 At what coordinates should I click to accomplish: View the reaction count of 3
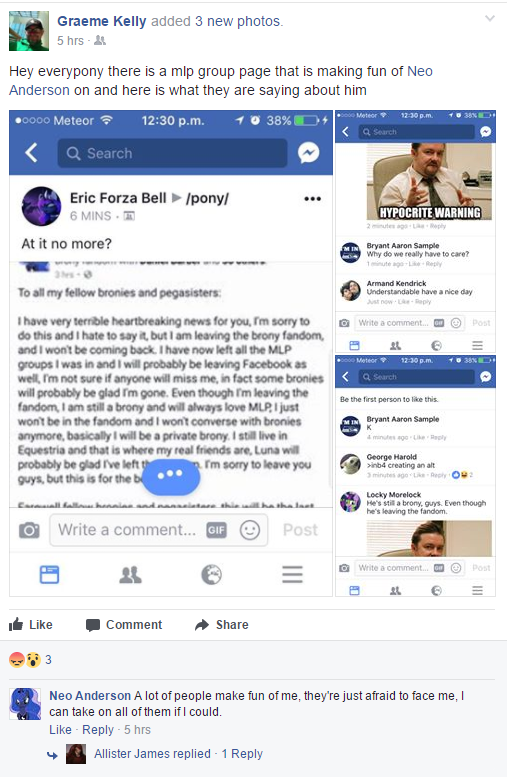point(48,660)
